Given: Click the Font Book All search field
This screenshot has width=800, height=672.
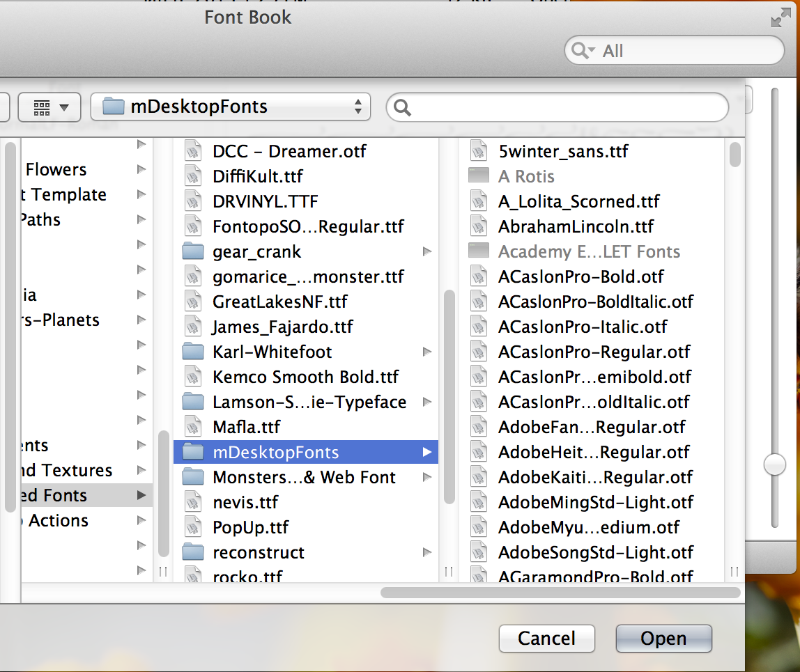Looking at the screenshot, I should (x=674, y=50).
